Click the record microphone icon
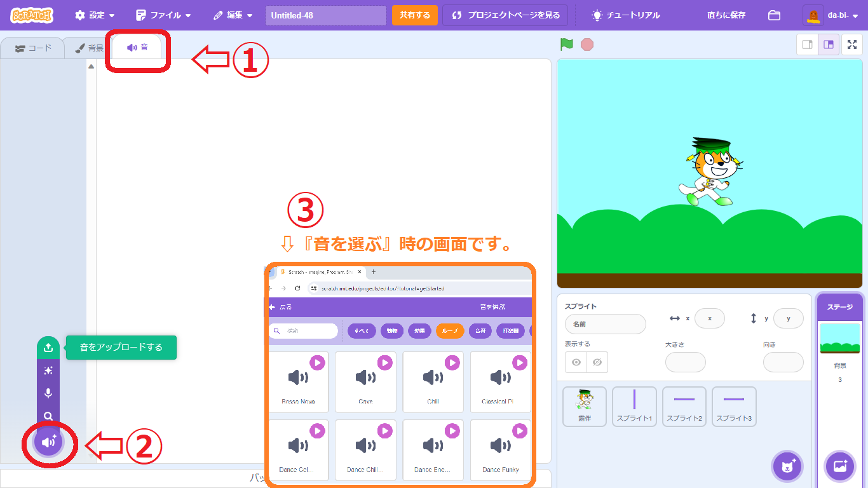Viewport: 868px width, 488px height. (x=48, y=393)
